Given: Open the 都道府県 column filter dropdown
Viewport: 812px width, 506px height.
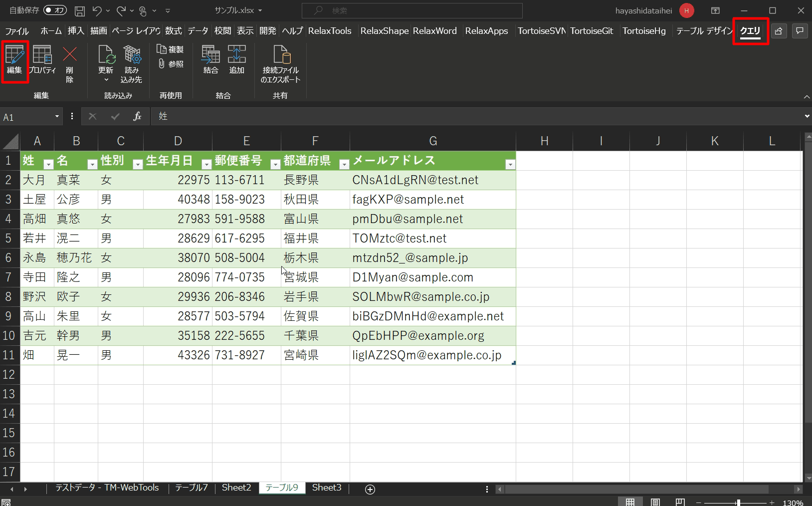Looking at the screenshot, I should [x=344, y=164].
